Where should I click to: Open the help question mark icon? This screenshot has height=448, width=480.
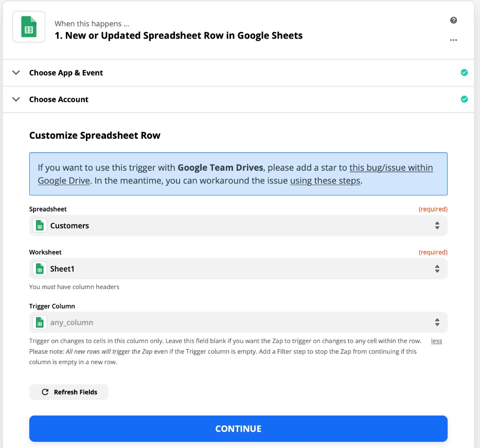click(x=453, y=20)
